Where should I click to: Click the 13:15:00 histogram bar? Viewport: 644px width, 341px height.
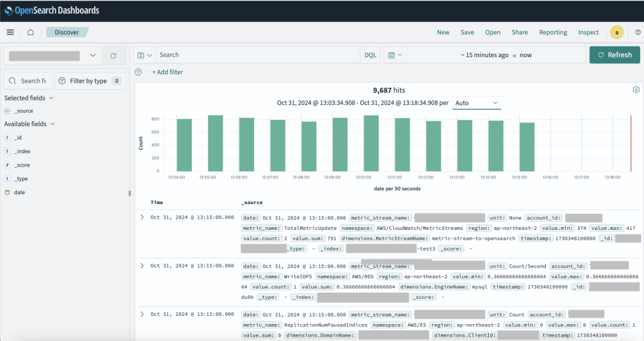[x=527, y=147]
